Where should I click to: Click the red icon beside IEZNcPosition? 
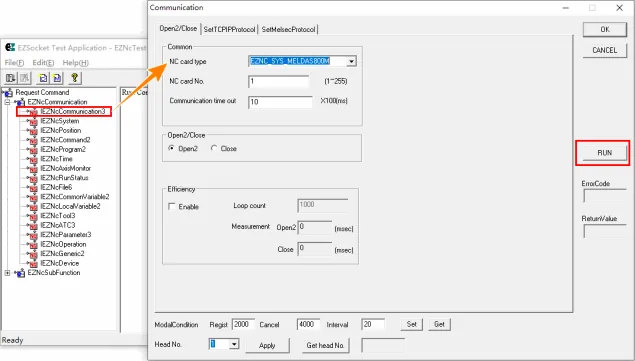pos(33,130)
